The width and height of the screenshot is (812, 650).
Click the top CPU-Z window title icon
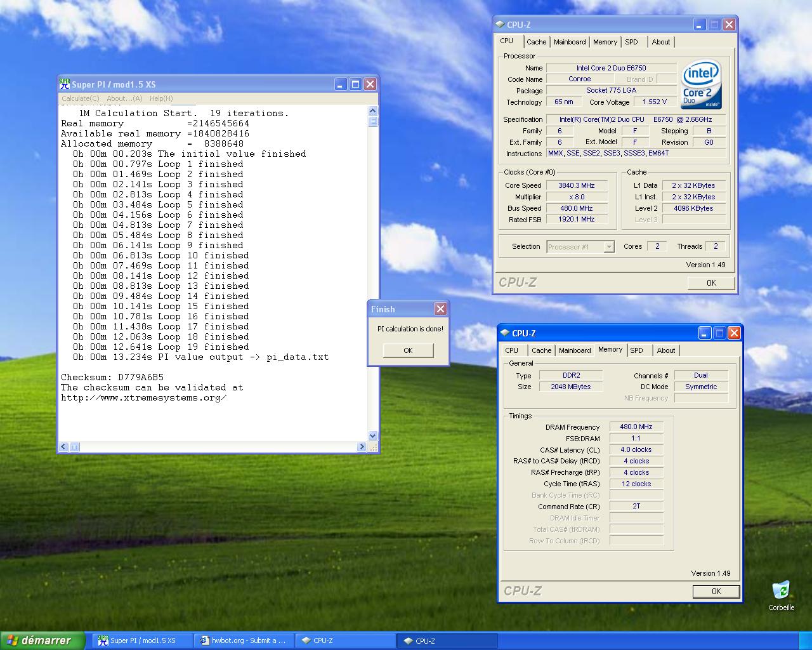point(500,25)
